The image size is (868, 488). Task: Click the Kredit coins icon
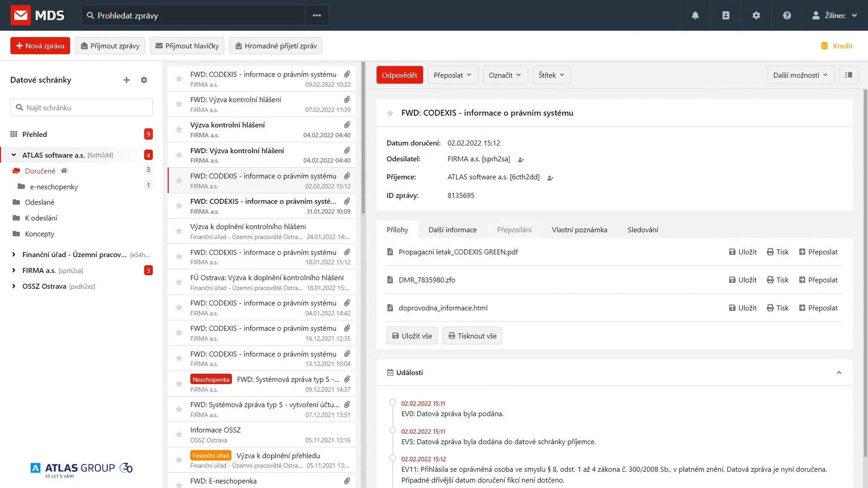point(825,46)
